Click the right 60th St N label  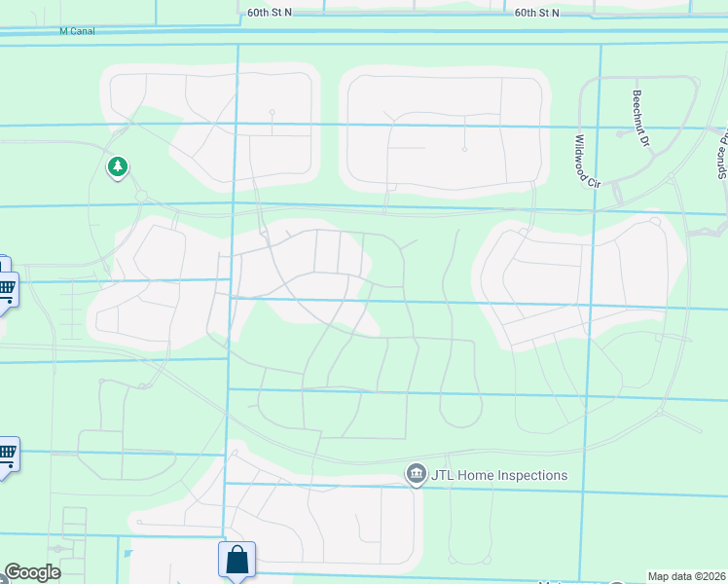536,13
